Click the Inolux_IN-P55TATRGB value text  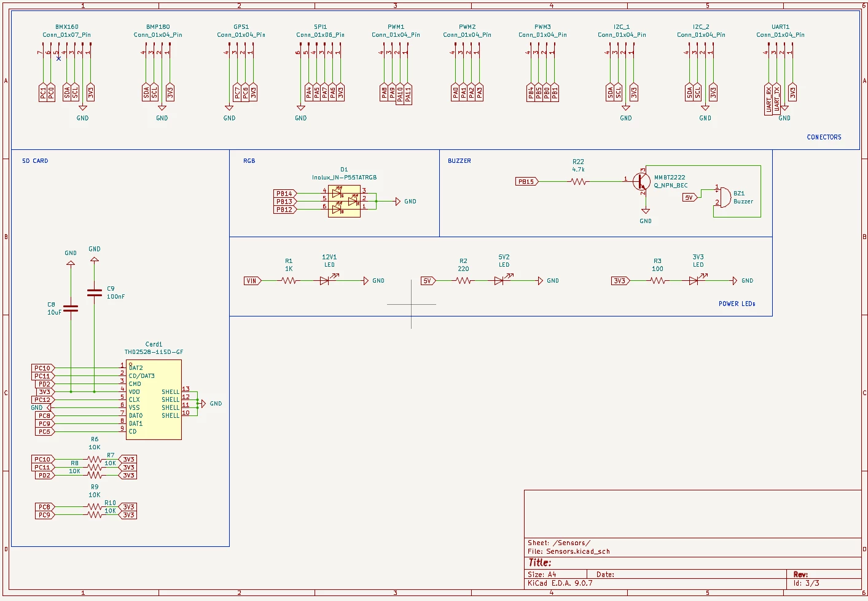point(344,178)
